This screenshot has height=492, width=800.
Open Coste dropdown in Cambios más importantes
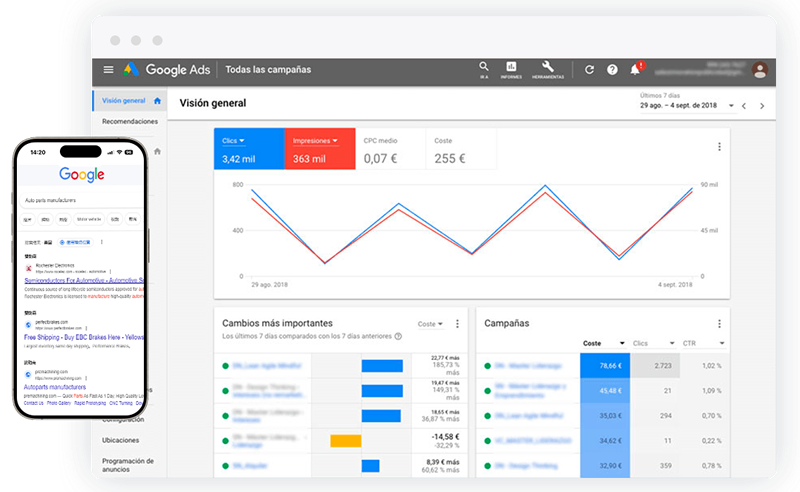point(430,324)
